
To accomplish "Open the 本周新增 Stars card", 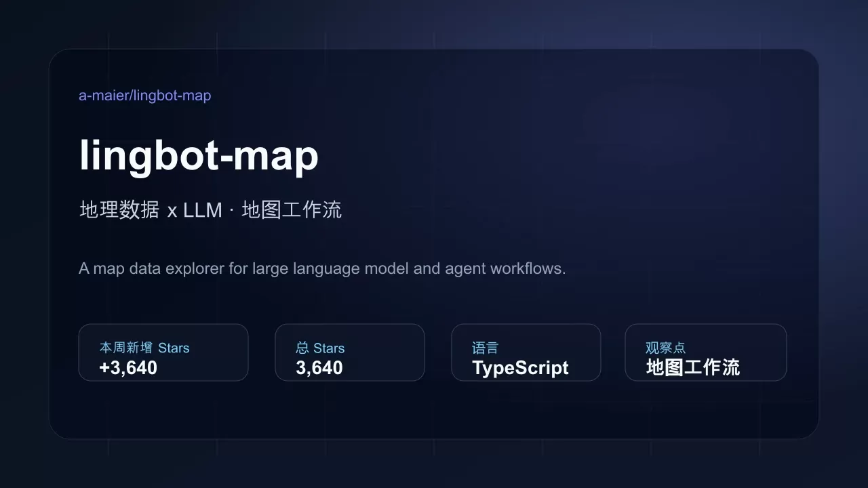I will (163, 352).
